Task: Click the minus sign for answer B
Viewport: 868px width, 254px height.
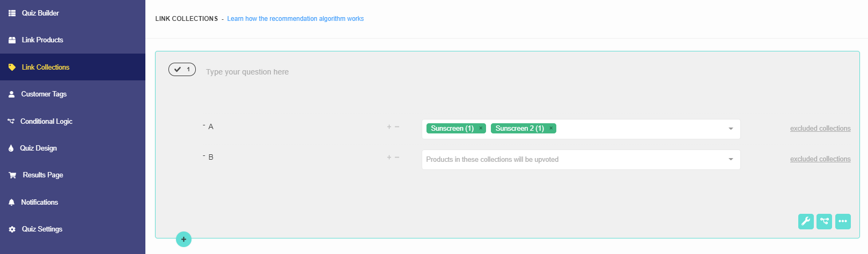Action: 397,158
